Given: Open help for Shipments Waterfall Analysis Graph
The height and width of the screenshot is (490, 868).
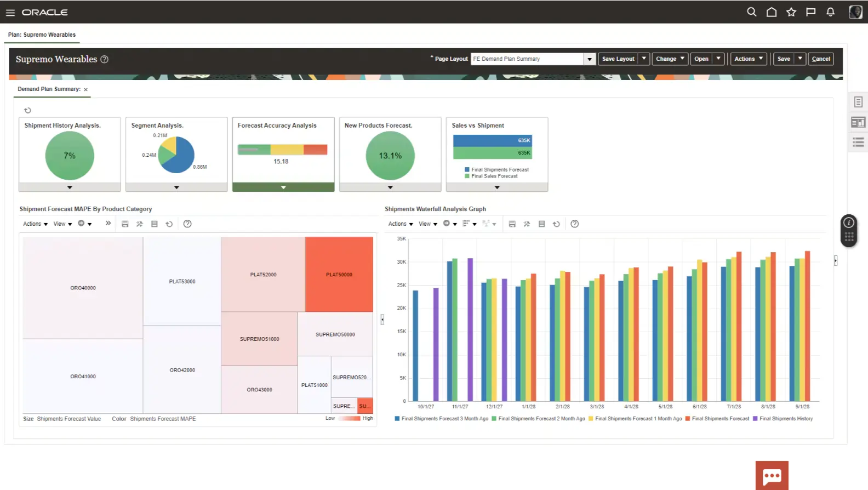Looking at the screenshot, I should pos(574,224).
